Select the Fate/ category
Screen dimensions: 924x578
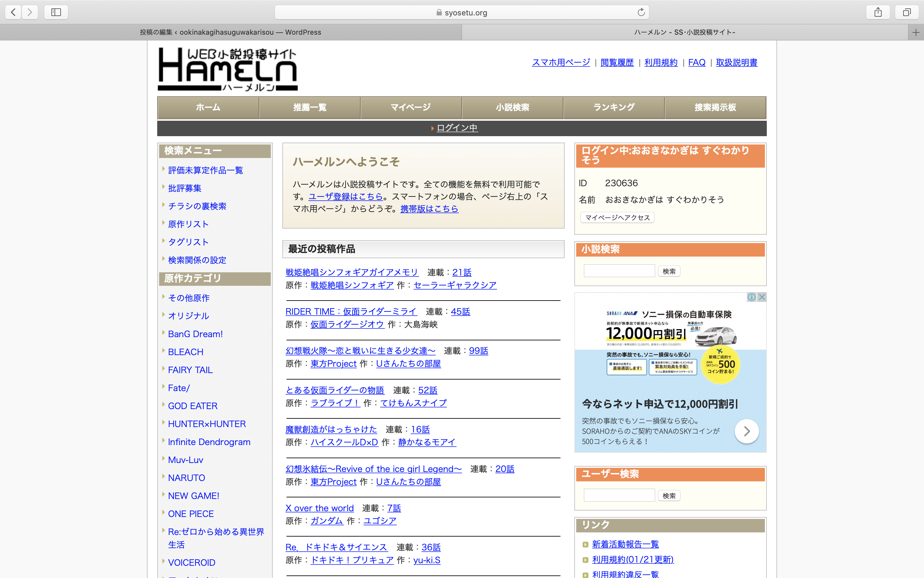pyautogui.click(x=179, y=388)
